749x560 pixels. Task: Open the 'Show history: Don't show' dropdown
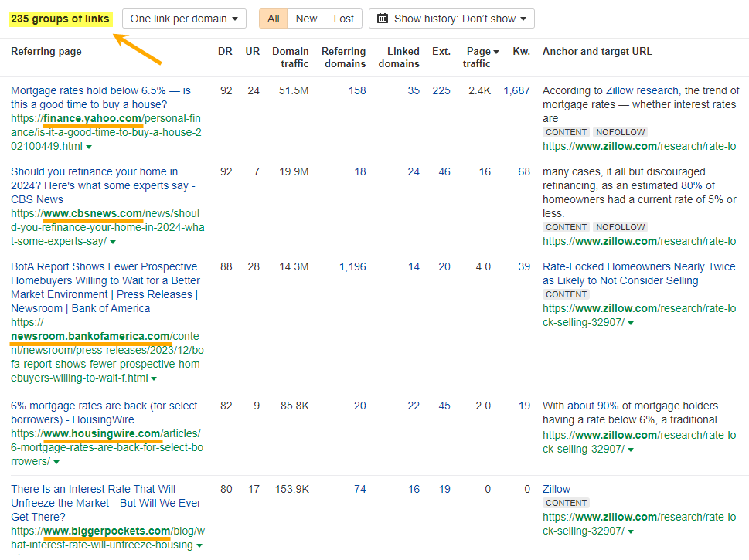[x=451, y=19]
